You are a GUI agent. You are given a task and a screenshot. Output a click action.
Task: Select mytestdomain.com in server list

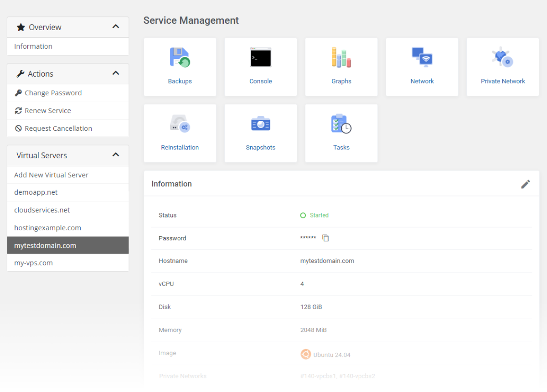[68, 245]
